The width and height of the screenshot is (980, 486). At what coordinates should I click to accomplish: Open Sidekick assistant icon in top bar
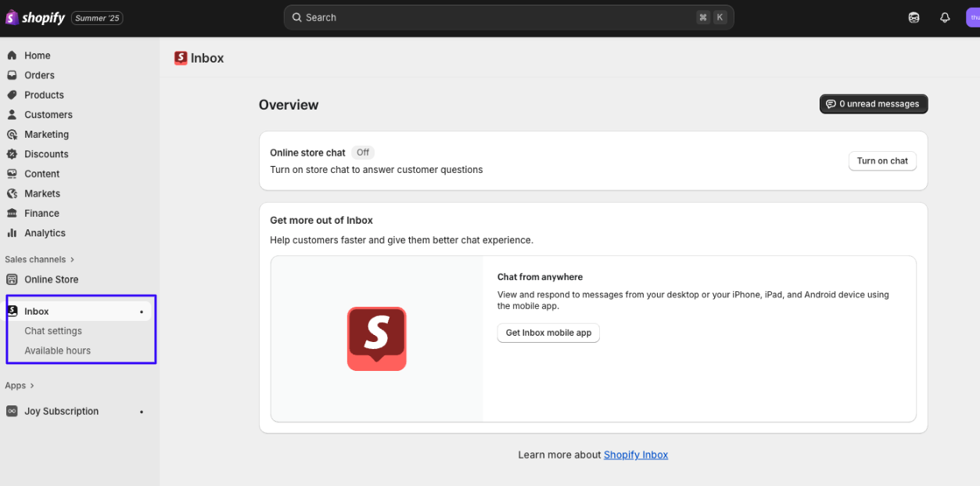coord(914,17)
